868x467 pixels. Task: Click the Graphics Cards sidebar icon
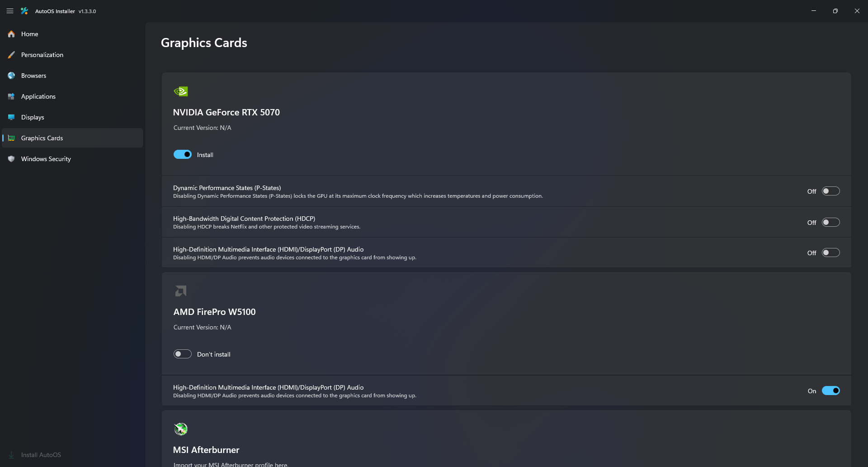pyautogui.click(x=11, y=138)
